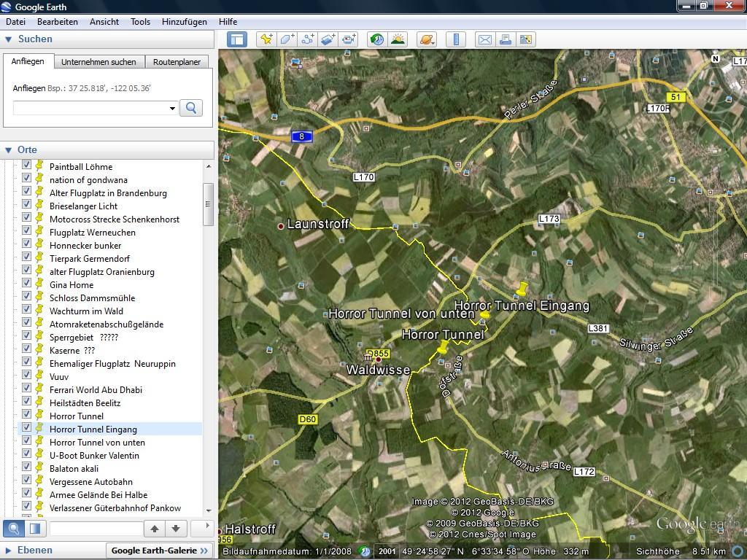Toggle the Schloss Dammsmühle checkbox
Image resolution: width=747 pixels, height=560 pixels.
pos(27,296)
